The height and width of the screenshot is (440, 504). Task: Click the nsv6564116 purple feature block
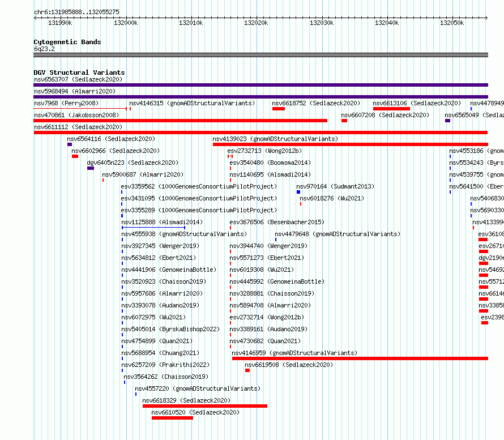(x=70, y=144)
